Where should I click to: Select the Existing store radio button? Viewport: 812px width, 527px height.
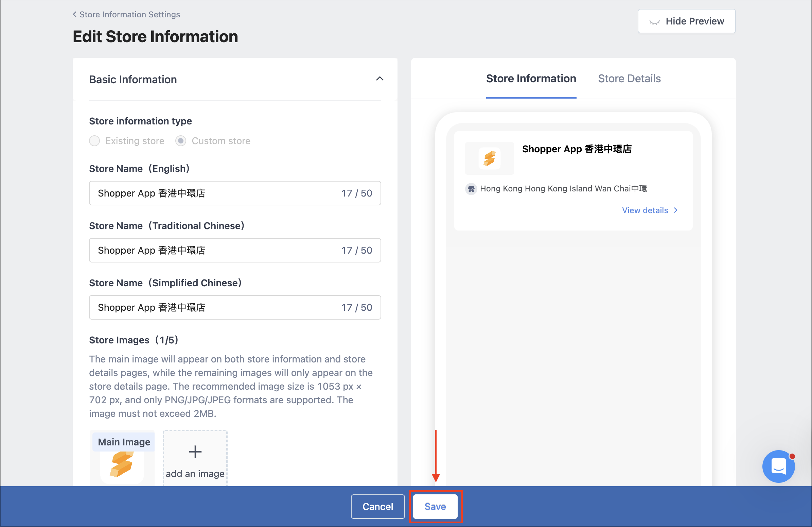pyautogui.click(x=94, y=141)
